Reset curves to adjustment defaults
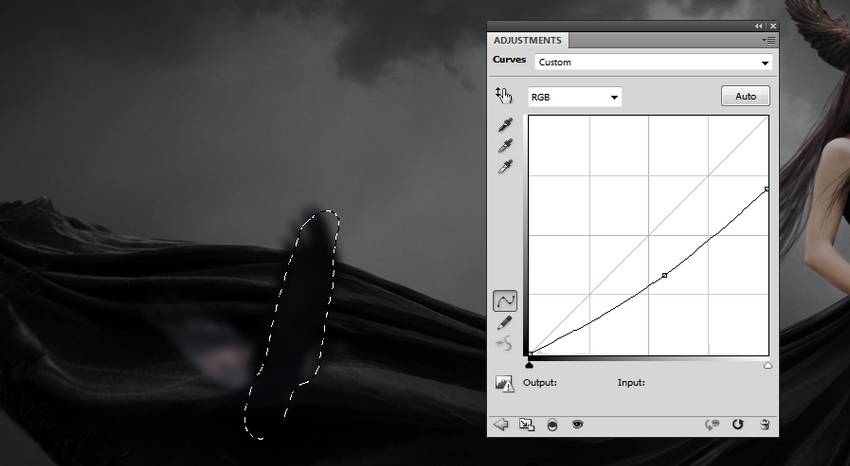Screen dimensions: 850x466 pos(738,424)
